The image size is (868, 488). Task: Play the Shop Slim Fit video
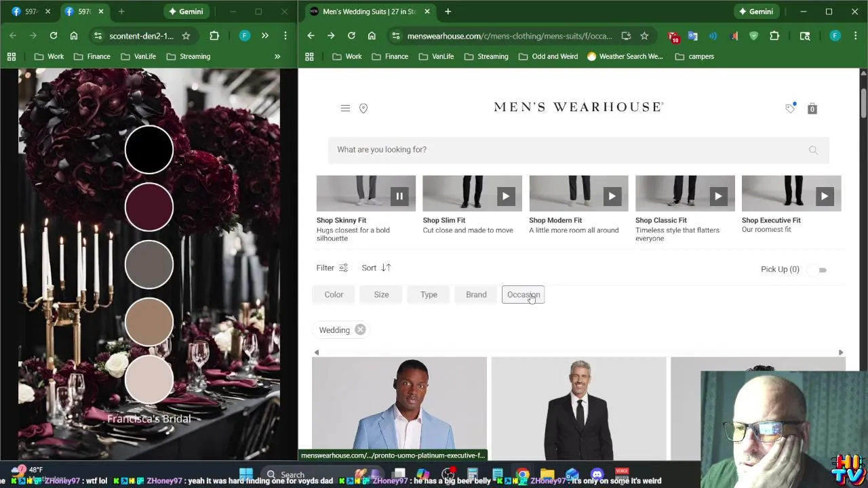(506, 197)
